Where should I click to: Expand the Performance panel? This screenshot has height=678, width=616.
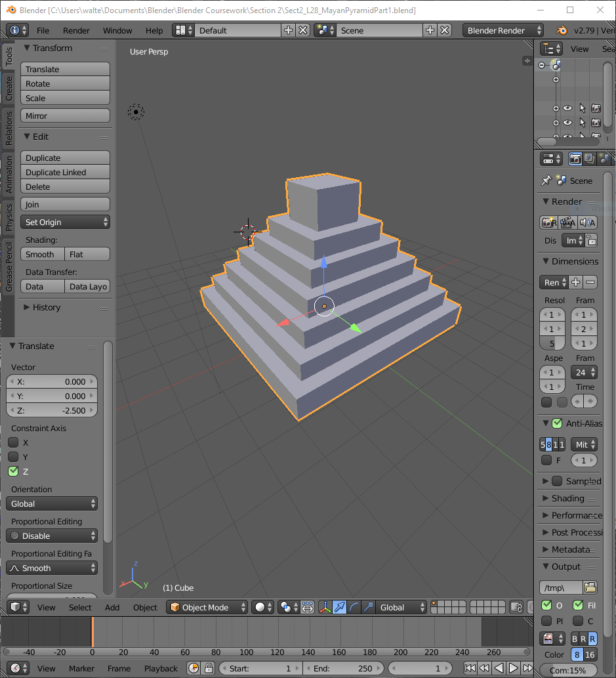point(546,515)
